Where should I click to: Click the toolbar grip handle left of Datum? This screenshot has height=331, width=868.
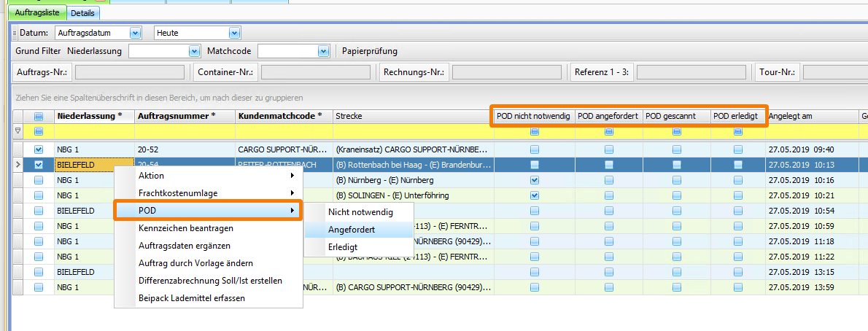point(15,33)
